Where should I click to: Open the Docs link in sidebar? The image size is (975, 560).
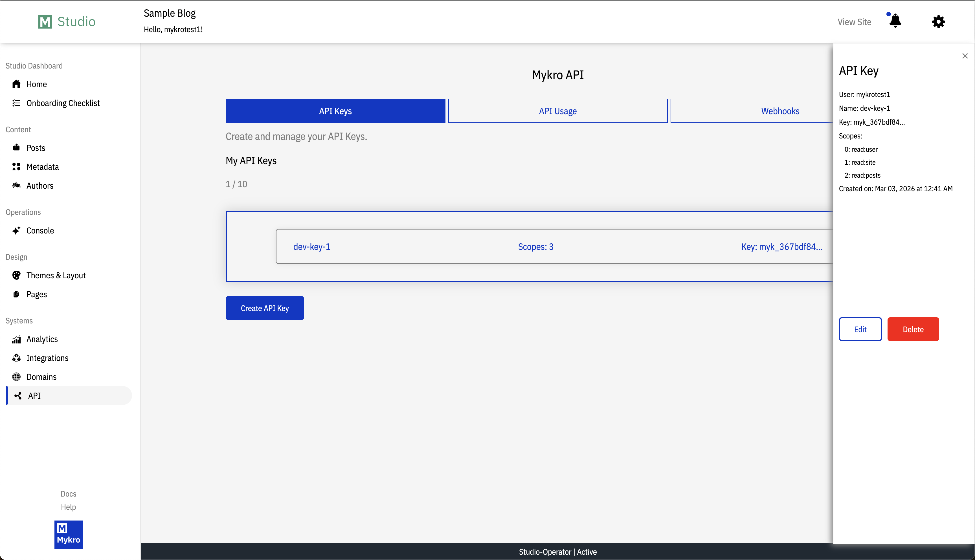click(x=69, y=494)
